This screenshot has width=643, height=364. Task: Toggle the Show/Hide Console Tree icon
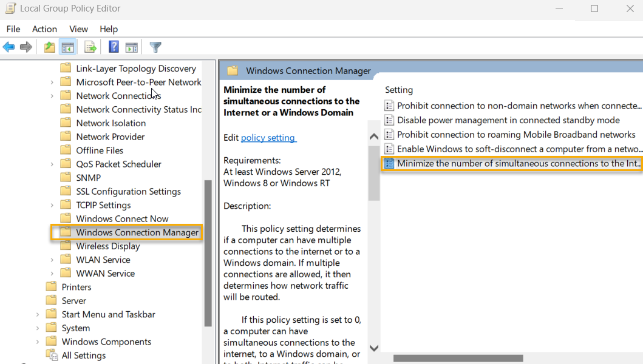pos(67,47)
